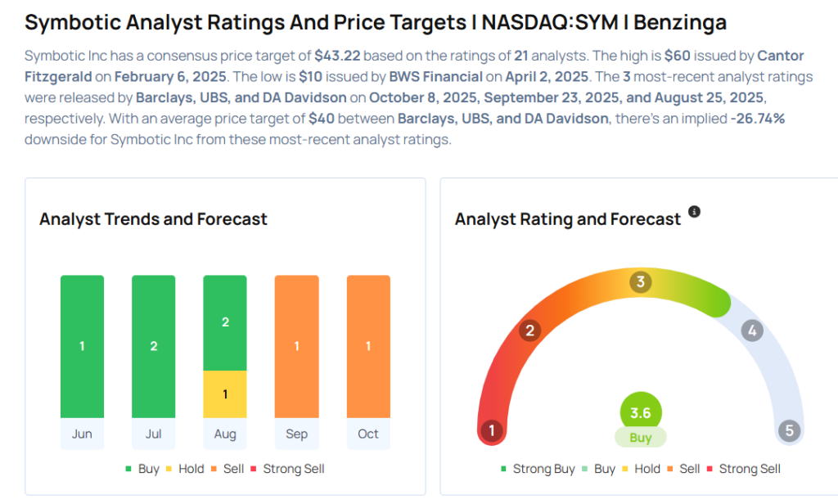The image size is (838, 504).
Task: Click gauge marker number 3
Action: click(x=641, y=282)
